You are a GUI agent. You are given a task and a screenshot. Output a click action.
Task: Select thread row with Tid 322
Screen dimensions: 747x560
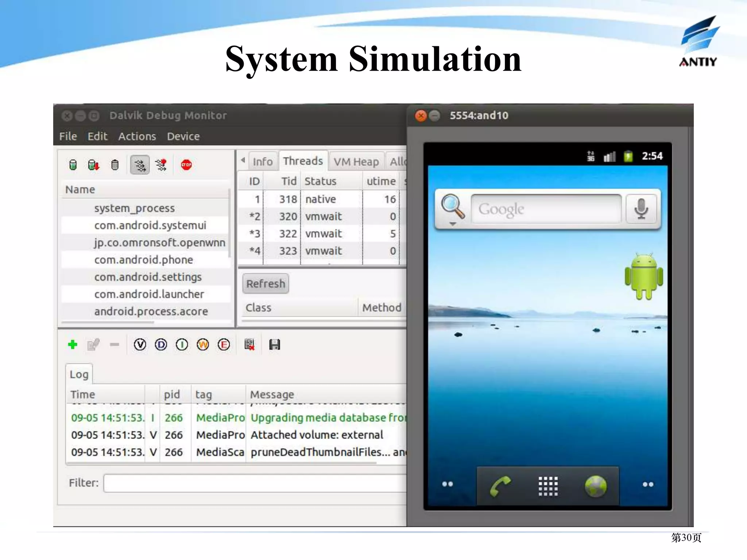(x=322, y=234)
